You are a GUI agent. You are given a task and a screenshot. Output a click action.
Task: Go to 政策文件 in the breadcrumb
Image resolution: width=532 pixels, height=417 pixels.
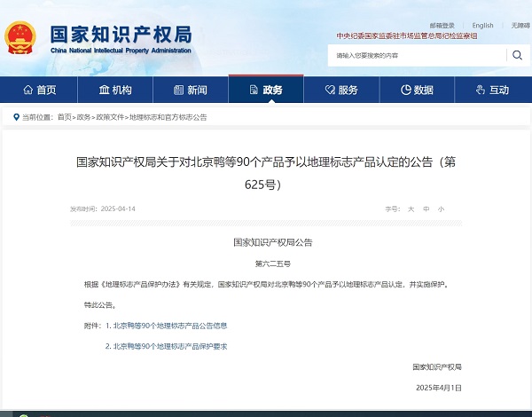[110, 117]
